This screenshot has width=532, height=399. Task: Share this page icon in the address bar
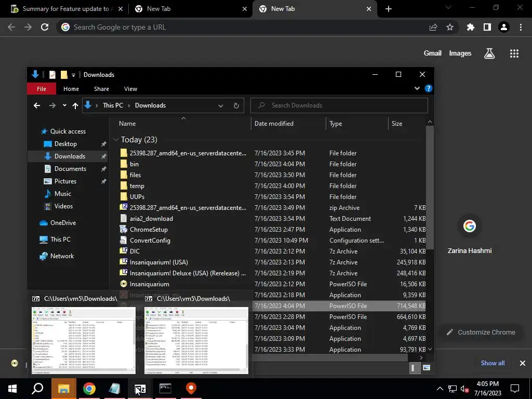point(433,27)
